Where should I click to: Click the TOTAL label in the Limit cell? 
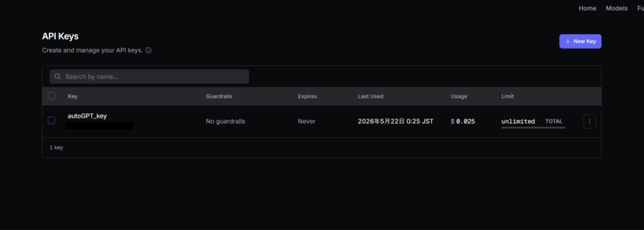click(x=553, y=122)
